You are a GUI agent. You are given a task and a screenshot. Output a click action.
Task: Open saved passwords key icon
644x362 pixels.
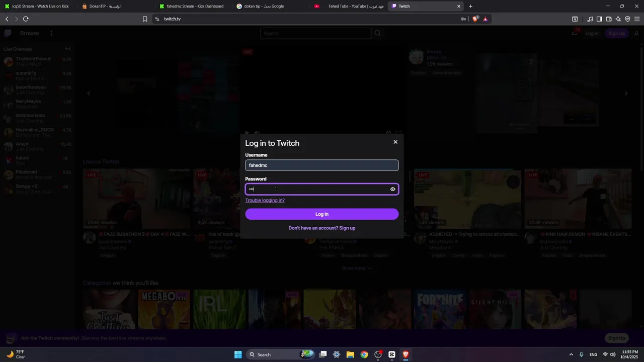pos(463,19)
